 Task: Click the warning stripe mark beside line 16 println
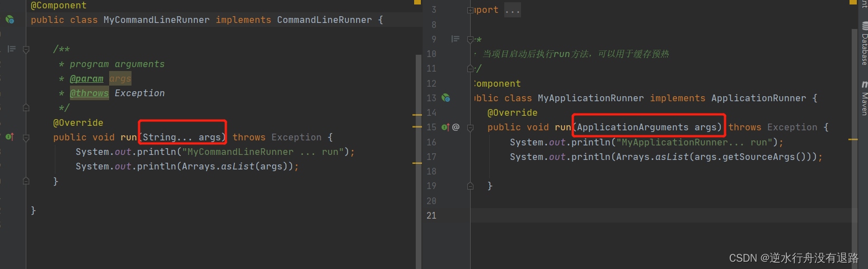853,139
